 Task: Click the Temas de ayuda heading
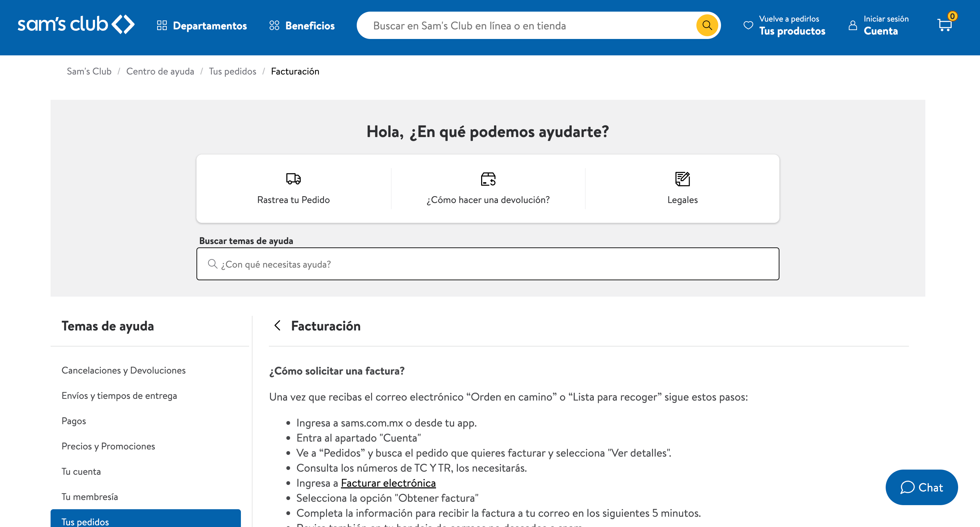(x=108, y=326)
